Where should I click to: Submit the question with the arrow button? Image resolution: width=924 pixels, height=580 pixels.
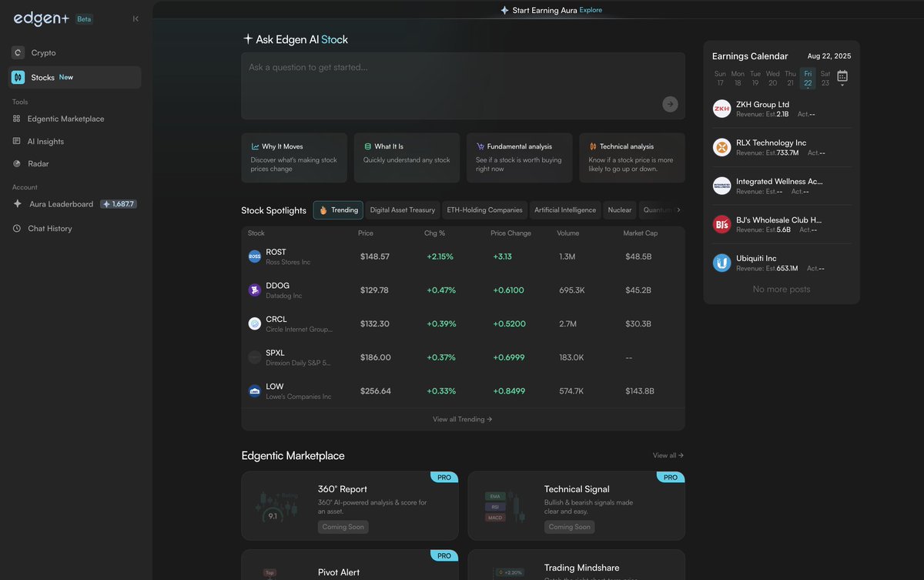click(670, 104)
